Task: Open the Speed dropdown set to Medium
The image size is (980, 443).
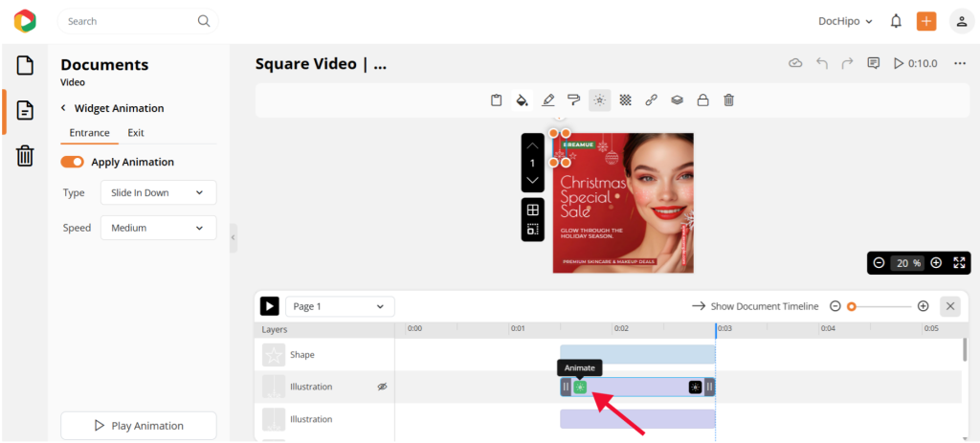Action: 158,228
